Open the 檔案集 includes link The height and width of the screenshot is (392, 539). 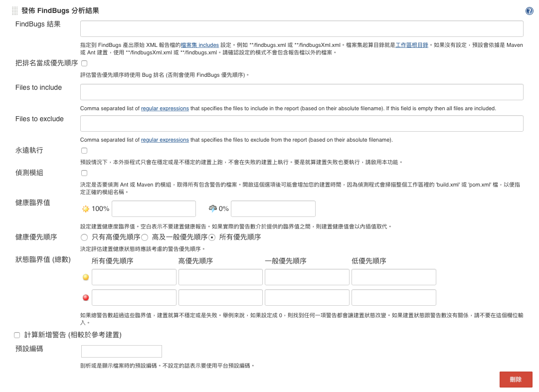click(x=200, y=45)
